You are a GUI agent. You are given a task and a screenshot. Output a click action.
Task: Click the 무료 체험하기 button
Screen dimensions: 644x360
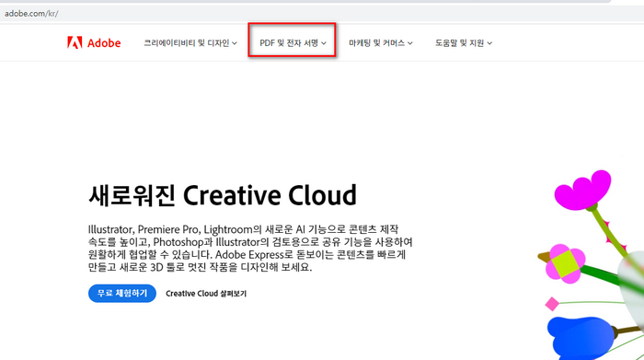pyautogui.click(x=122, y=294)
